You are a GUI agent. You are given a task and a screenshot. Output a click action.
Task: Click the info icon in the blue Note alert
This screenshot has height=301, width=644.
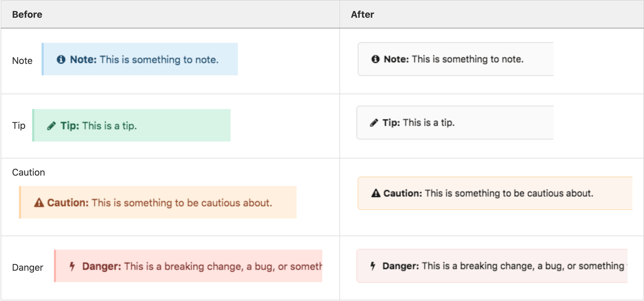(x=61, y=60)
